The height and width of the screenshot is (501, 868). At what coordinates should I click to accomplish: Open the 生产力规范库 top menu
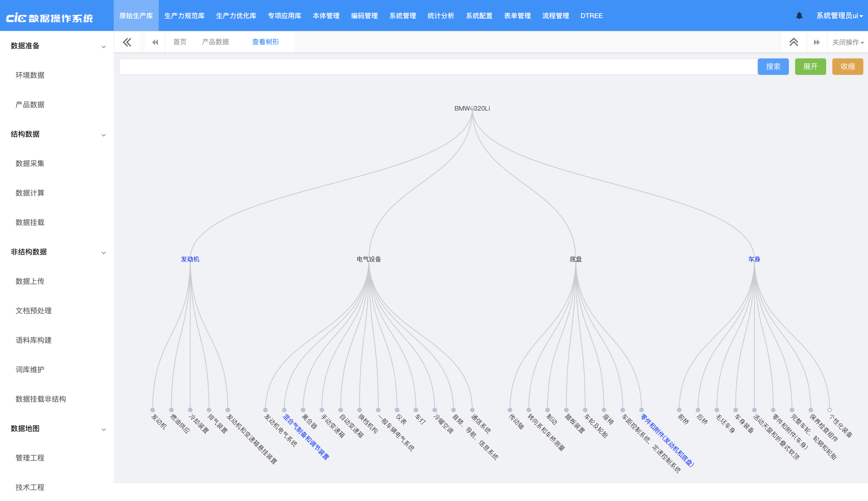tap(184, 15)
